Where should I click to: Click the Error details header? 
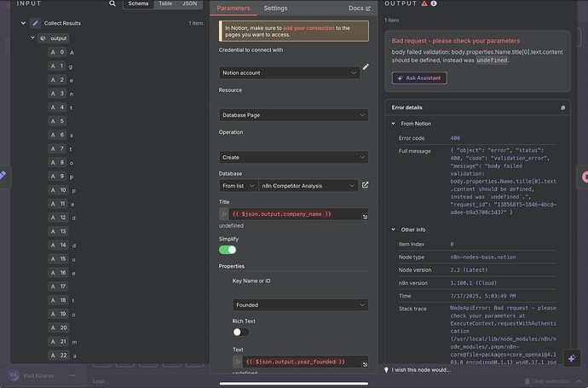[x=406, y=107]
